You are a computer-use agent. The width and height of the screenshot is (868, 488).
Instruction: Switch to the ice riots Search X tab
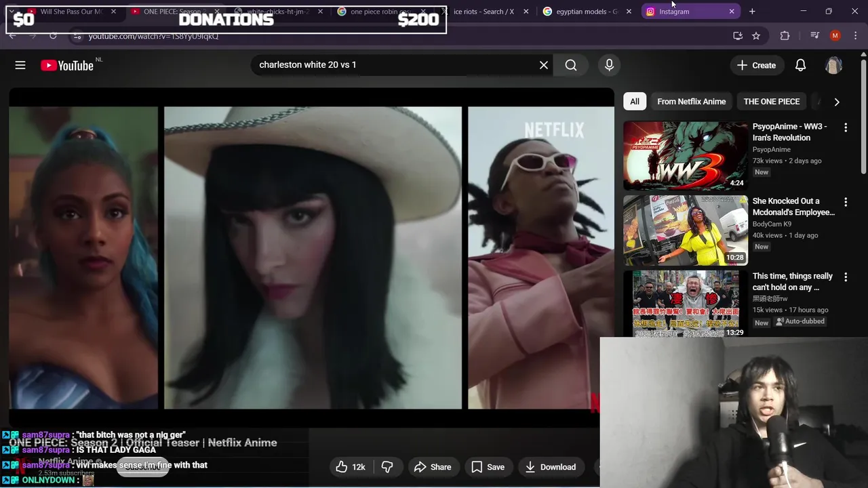click(x=484, y=12)
